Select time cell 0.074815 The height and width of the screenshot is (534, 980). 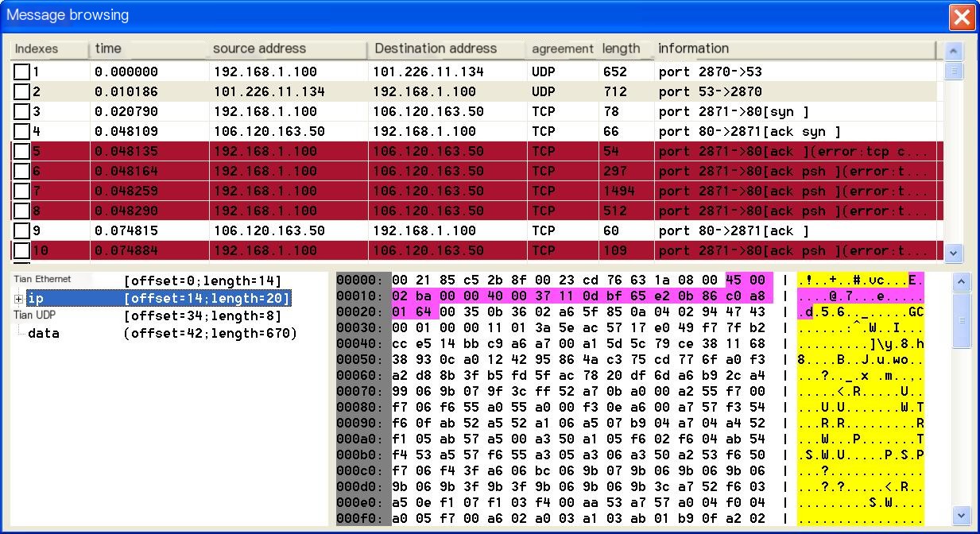[126, 231]
